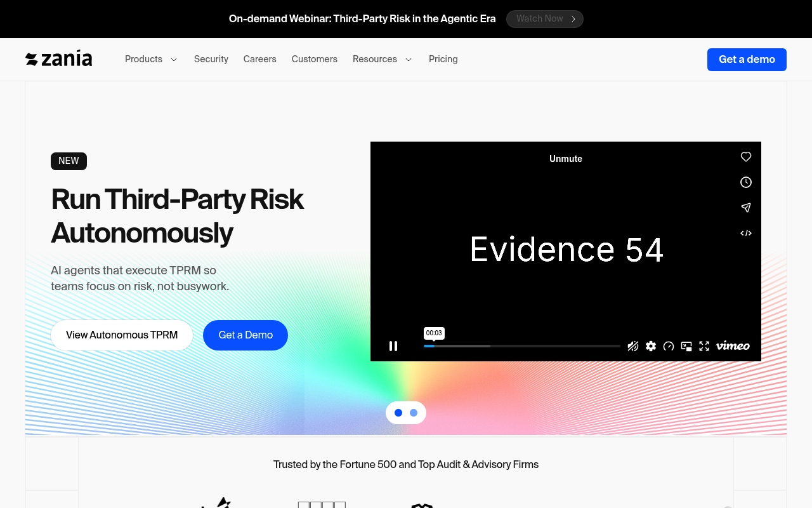This screenshot has height=508, width=812.
Task: Select the first carousel dot
Action: 398,413
